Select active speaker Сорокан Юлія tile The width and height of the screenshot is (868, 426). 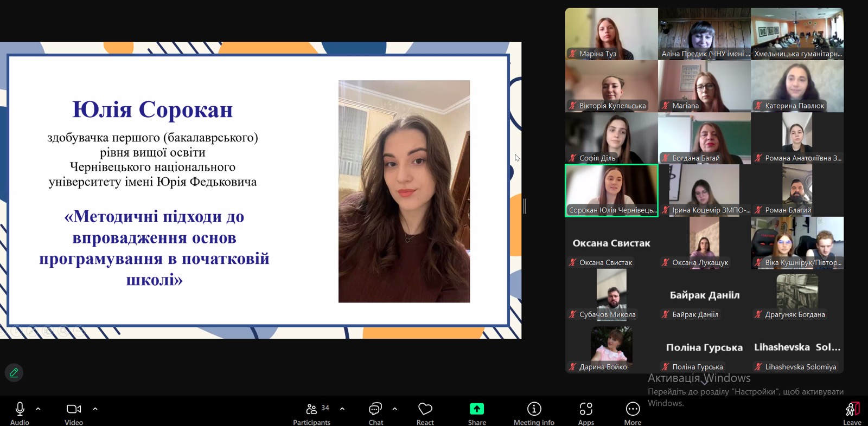tap(611, 191)
